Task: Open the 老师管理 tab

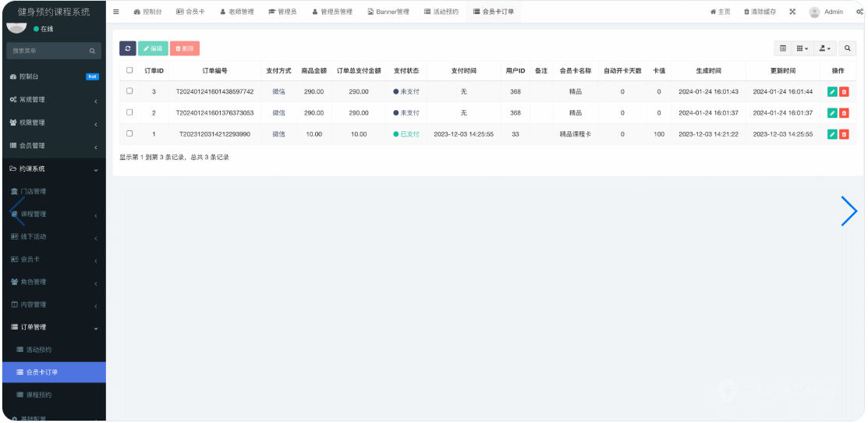Action: [237, 12]
